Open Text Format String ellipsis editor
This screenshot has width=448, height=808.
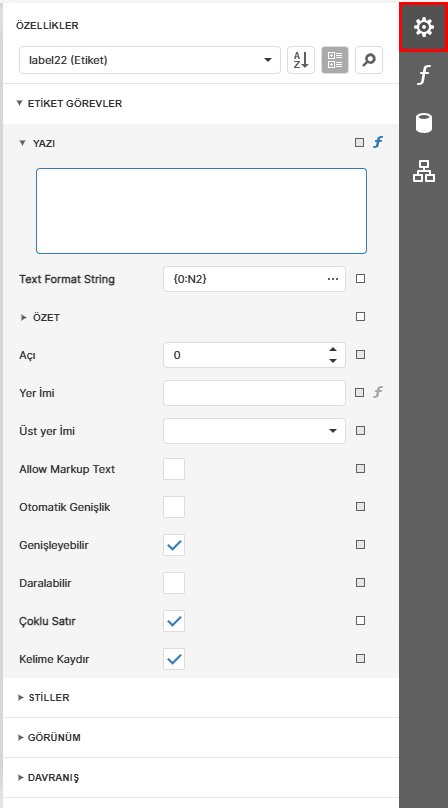coord(333,279)
